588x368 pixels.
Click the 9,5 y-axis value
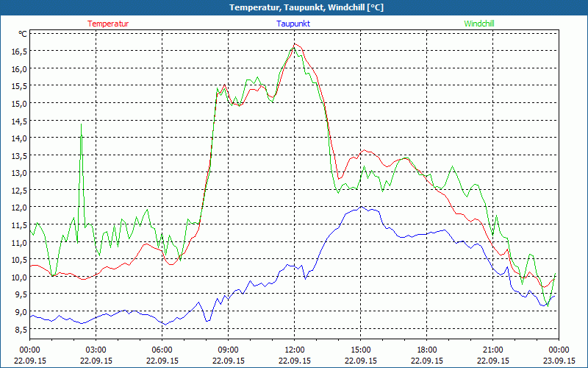coord(21,295)
